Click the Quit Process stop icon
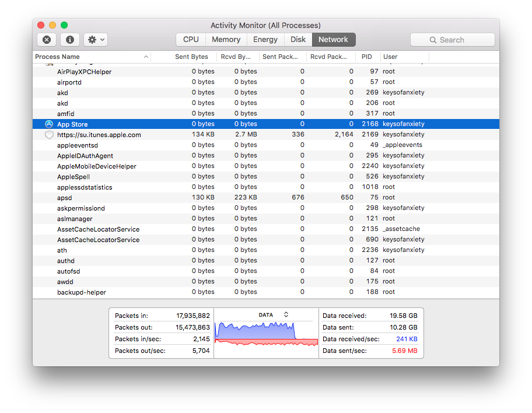 (47, 40)
